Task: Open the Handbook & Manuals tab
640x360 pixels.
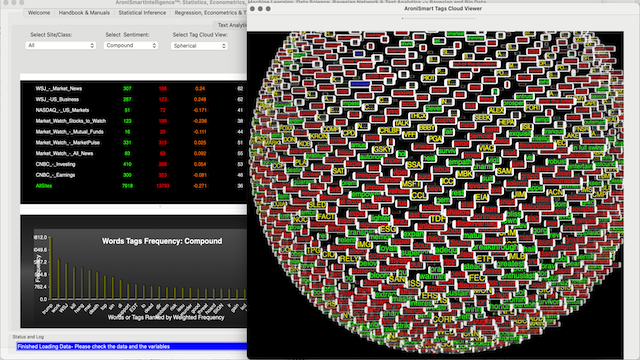Action: pyautogui.click(x=84, y=13)
